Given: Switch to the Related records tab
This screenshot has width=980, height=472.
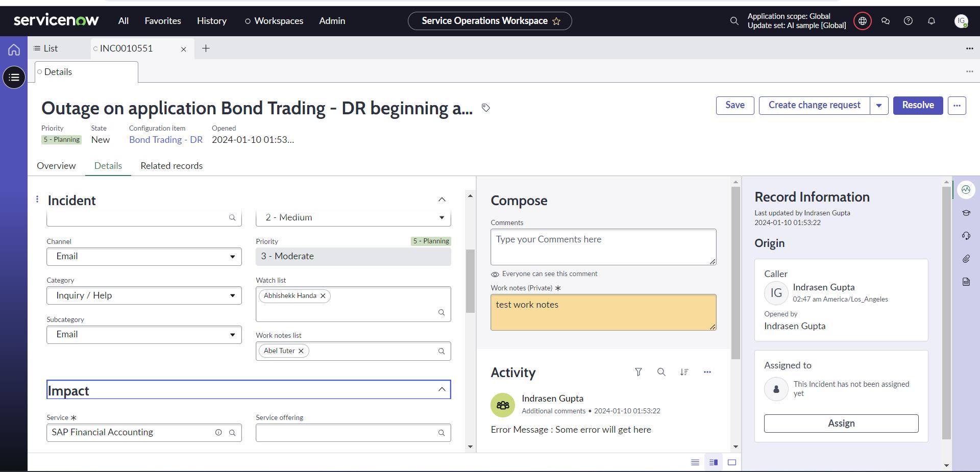Looking at the screenshot, I should pos(171,166).
